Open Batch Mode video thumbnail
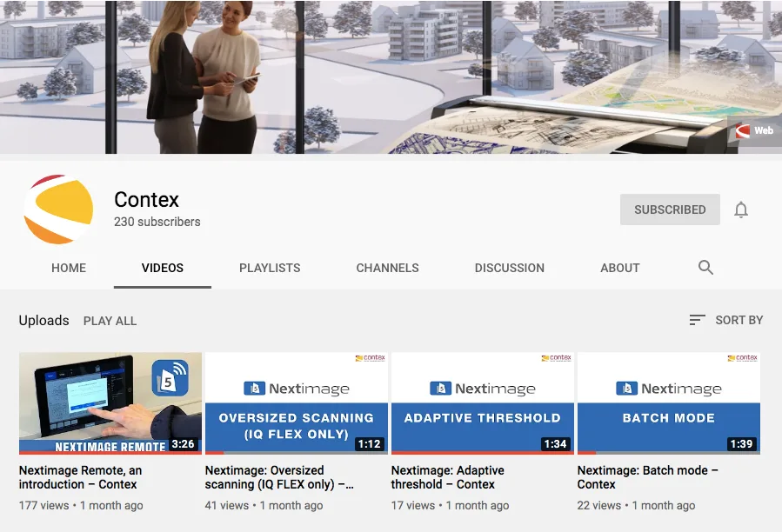The height and width of the screenshot is (532, 782). point(669,403)
